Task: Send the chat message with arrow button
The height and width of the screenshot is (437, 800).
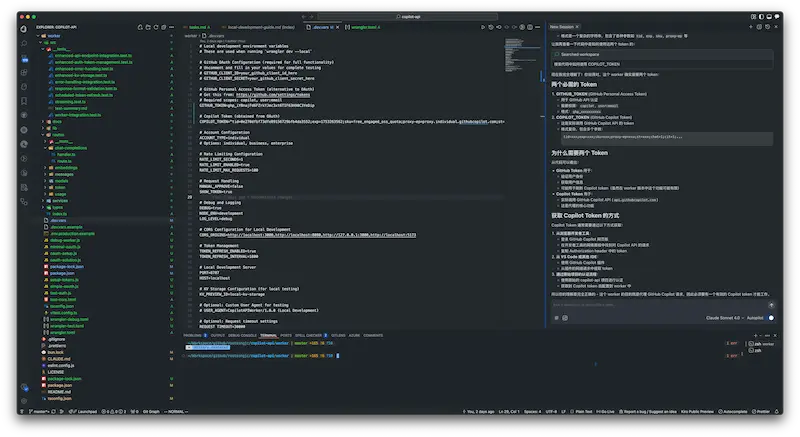Action: pos(771,305)
